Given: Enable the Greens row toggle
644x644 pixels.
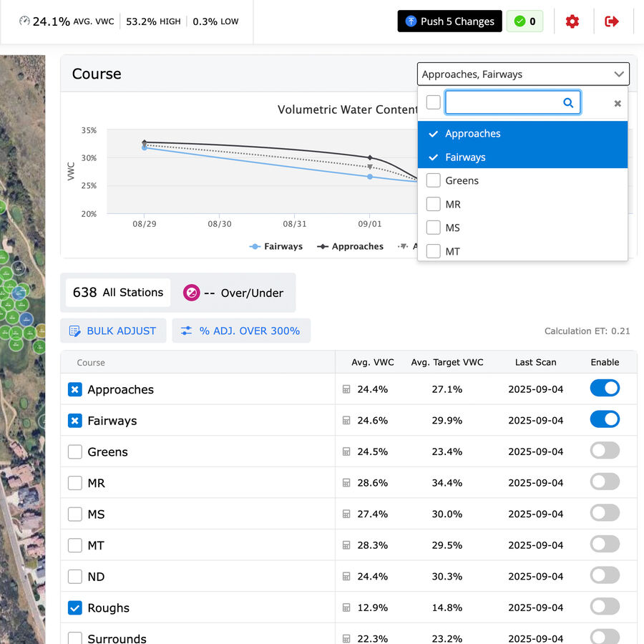Looking at the screenshot, I should coord(605,451).
